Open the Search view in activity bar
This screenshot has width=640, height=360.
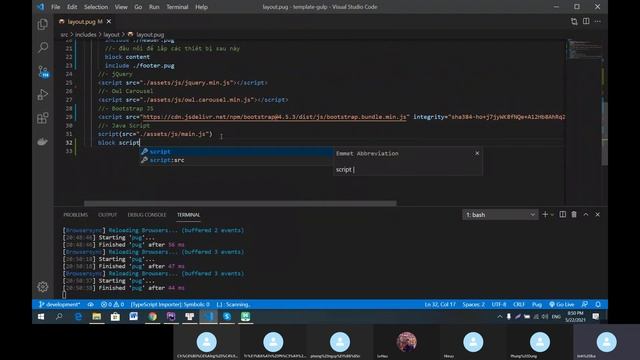(x=42, y=47)
